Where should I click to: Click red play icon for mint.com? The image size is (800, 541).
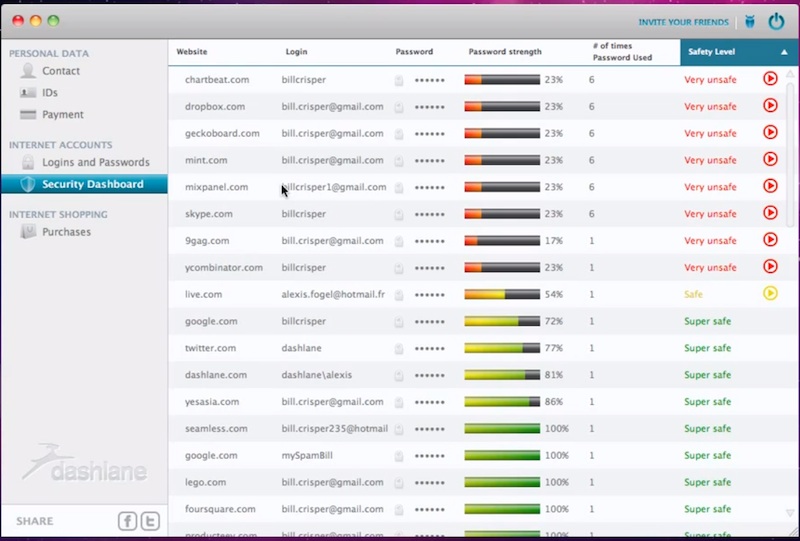coord(770,159)
